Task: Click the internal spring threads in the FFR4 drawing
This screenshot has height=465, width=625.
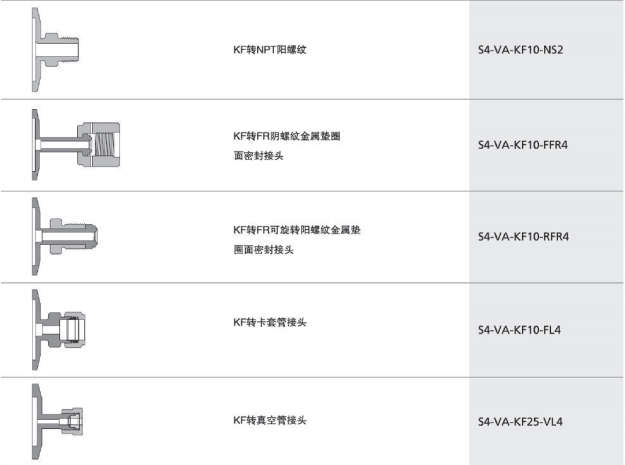Action: tap(105, 145)
